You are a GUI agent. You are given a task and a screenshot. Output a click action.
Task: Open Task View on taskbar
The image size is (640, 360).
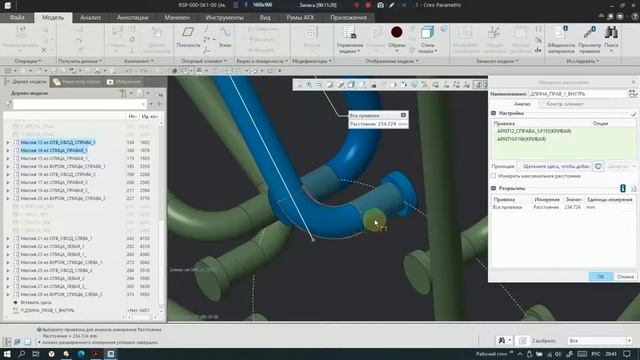pos(36,353)
